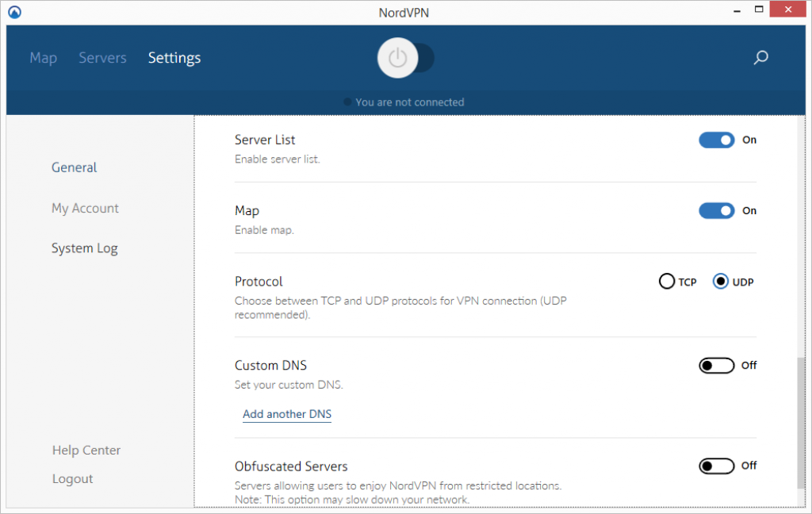Turn off the Map toggle
Image resolution: width=812 pixels, height=514 pixels.
[x=716, y=211]
